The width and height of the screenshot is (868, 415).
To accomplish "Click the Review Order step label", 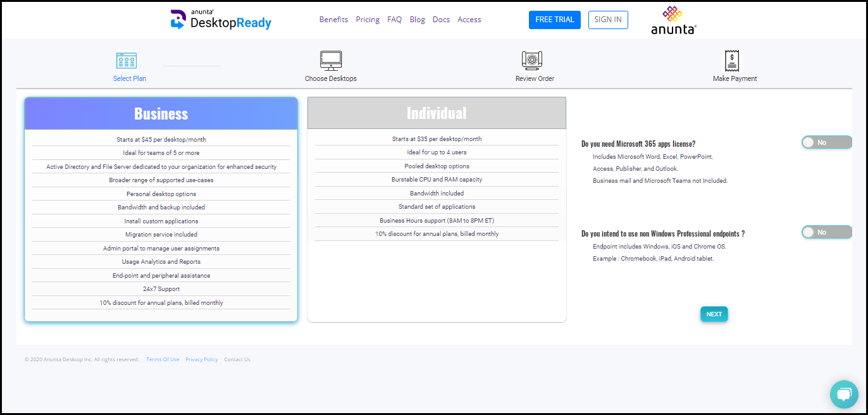I will pos(535,78).
